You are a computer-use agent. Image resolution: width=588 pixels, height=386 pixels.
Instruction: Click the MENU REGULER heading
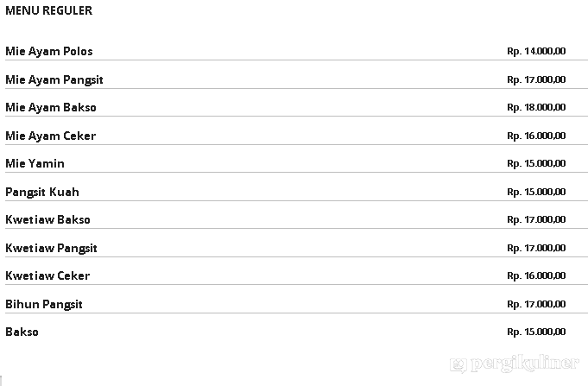tap(49, 11)
